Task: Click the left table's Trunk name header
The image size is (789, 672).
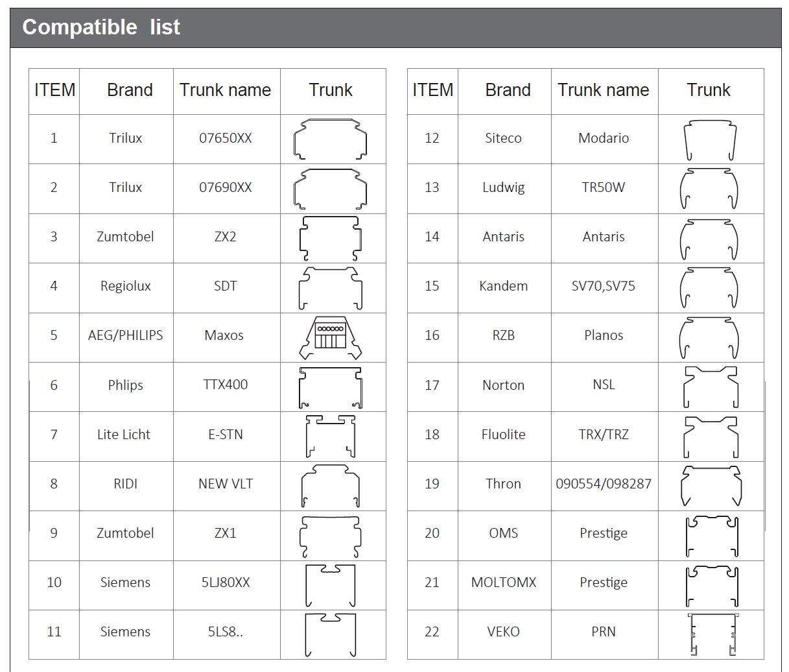Action: [x=226, y=90]
